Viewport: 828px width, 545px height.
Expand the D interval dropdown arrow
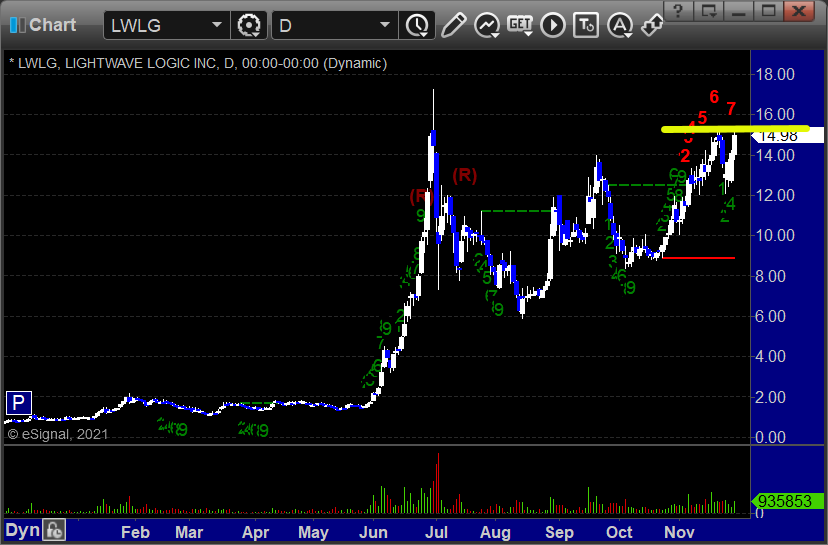point(385,25)
